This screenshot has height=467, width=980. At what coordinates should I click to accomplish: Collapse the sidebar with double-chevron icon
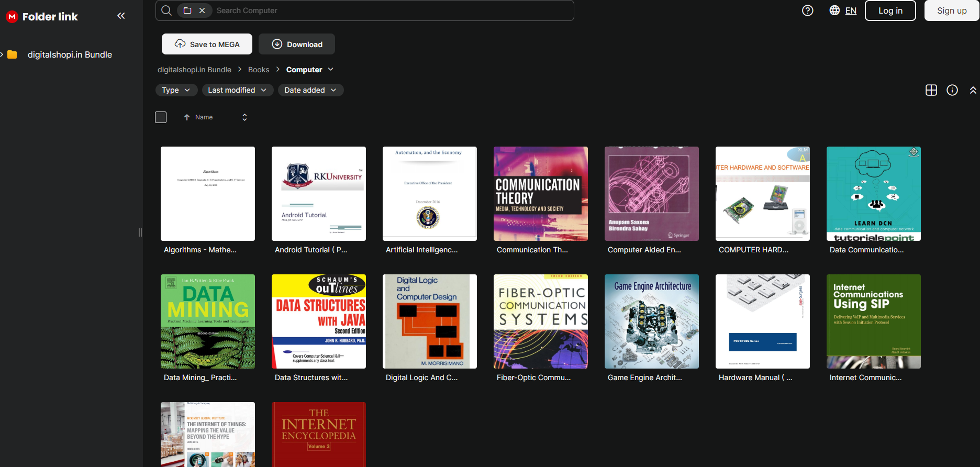pyautogui.click(x=121, y=16)
